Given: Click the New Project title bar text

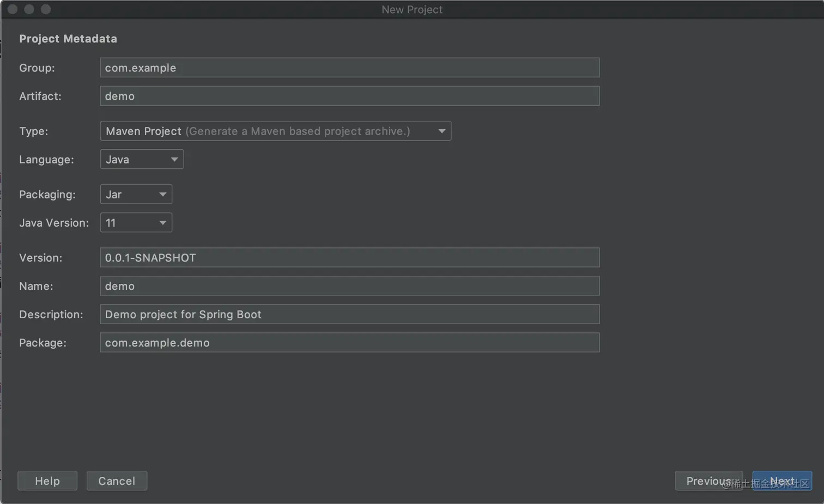Looking at the screenshot, I should point(412,9).
